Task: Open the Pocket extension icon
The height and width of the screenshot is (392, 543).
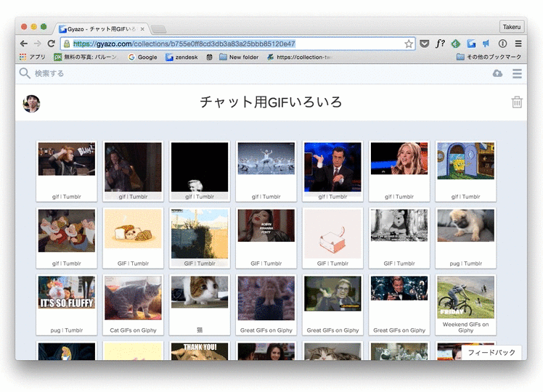Action: pos(424,44)
